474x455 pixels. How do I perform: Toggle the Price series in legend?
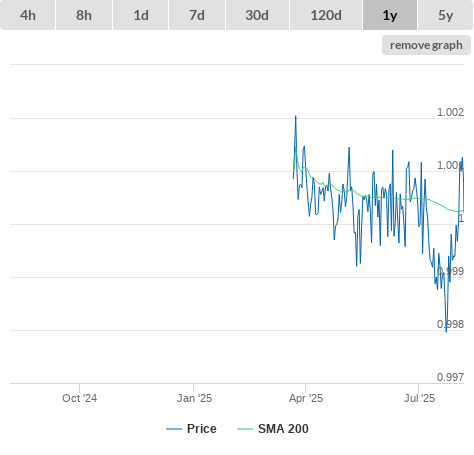pos(202,429)
